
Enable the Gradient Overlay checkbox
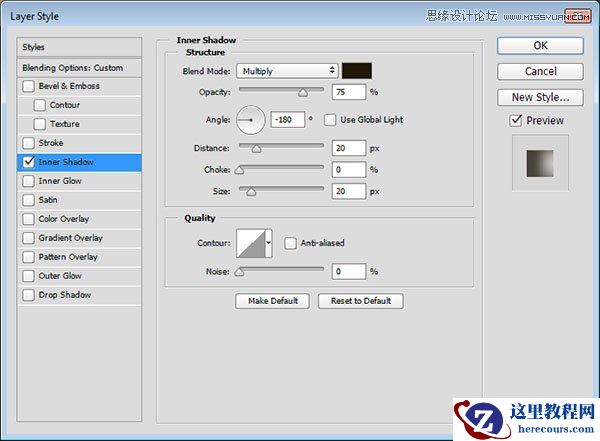[x=28, y=238]
